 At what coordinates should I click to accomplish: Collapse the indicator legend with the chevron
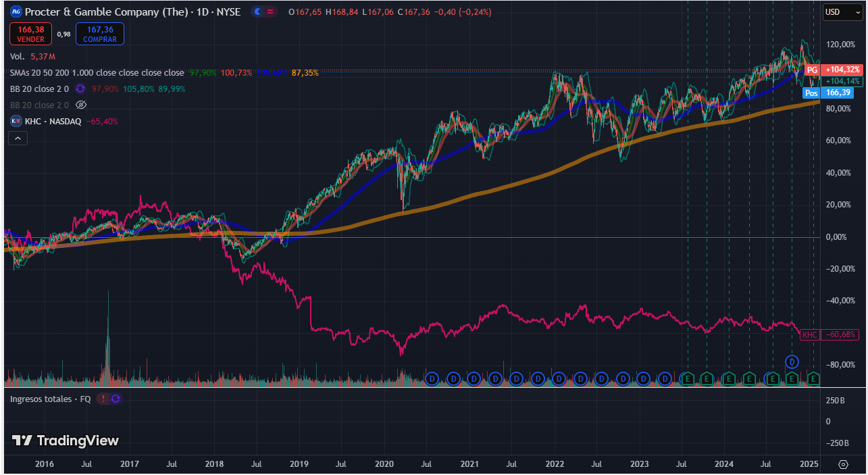tap(18, 139)
